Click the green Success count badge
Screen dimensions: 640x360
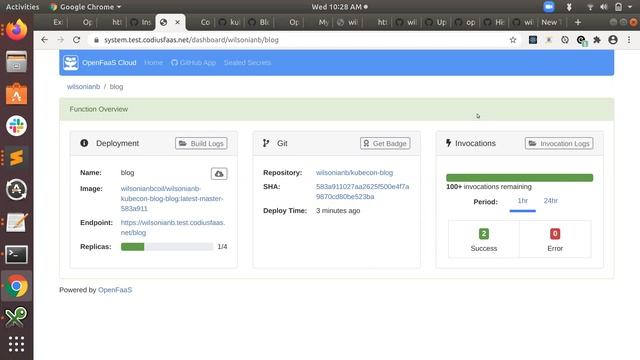(484, 233)
